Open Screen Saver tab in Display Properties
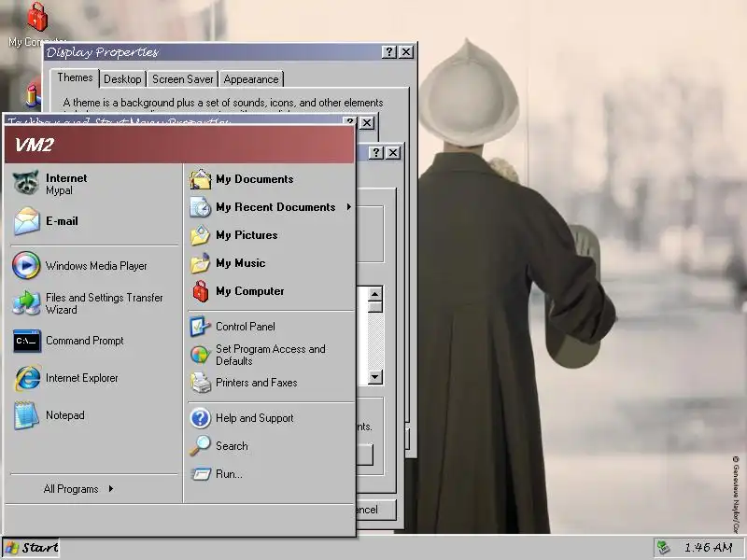The image size is (747, 560). [182, 79]
